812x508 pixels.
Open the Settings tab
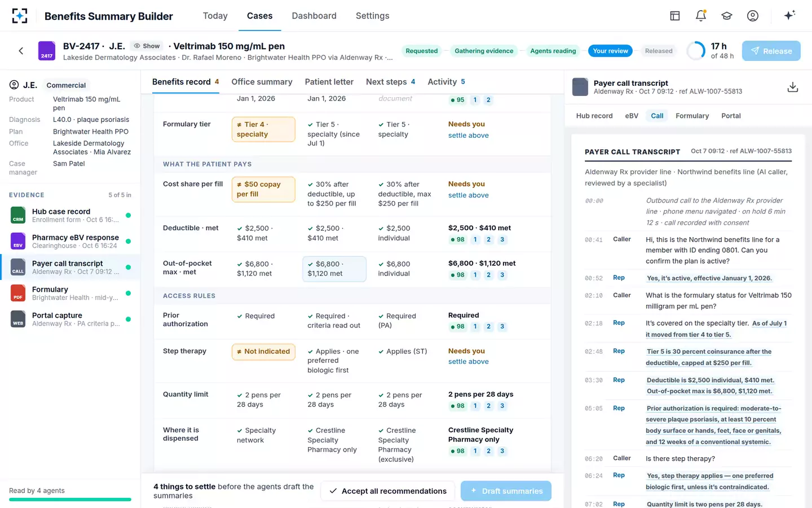(x=373, y=16)
